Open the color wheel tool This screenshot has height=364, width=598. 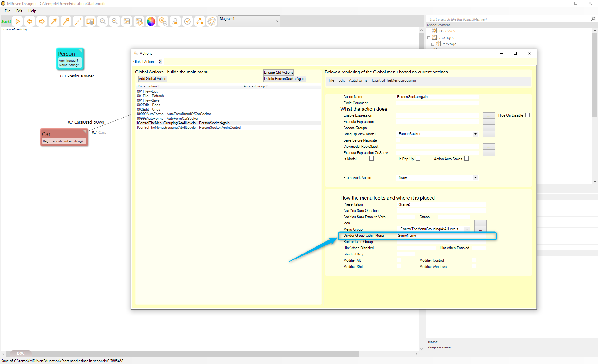tap(151, 21)
